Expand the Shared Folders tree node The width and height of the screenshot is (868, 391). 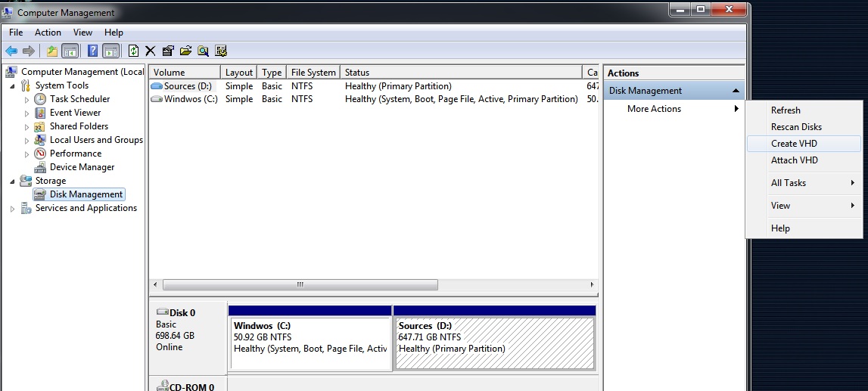[x=26, y=126]
